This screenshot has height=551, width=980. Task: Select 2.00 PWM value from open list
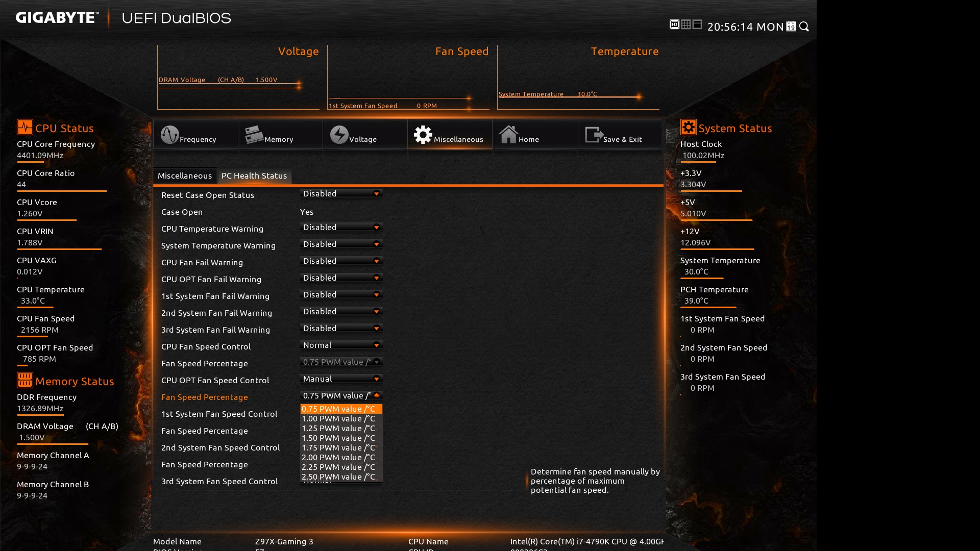pos(338,457)
